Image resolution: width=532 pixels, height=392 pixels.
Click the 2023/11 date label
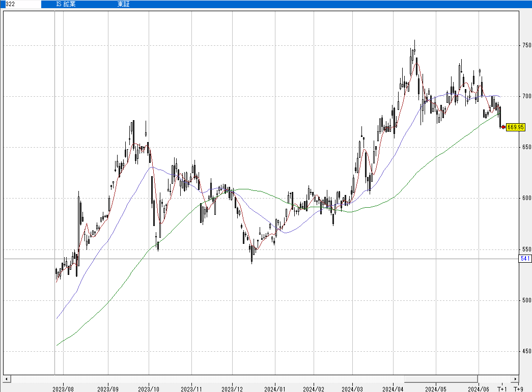point(191,389)
